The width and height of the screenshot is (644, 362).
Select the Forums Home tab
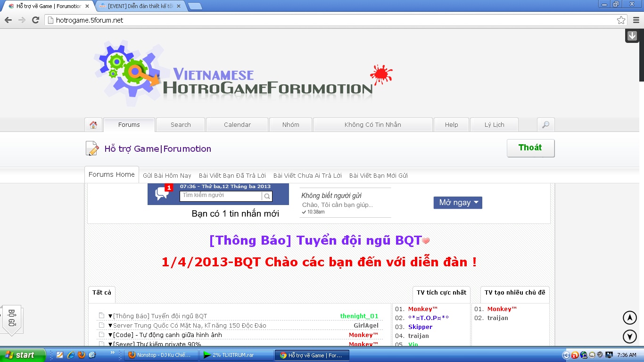click(x=112, y=174)
